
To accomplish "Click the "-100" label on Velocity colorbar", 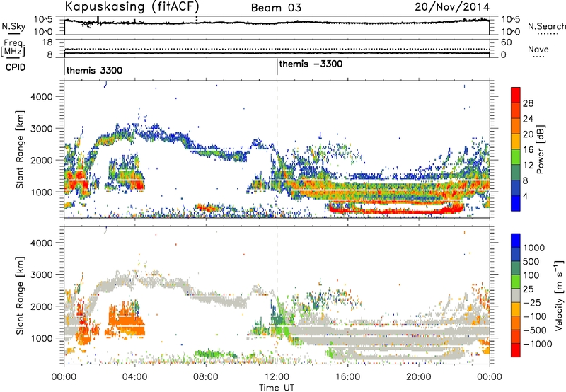I will pyautogui.click(x=534, y=316).
